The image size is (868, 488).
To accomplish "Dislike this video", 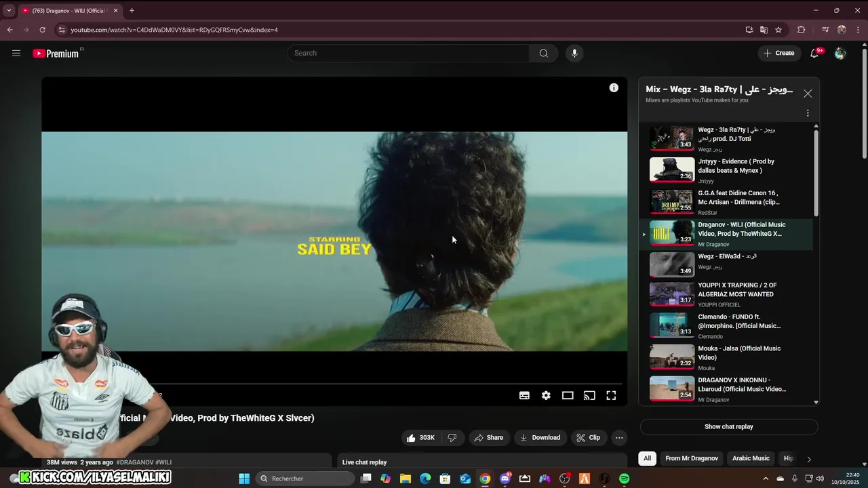I will point(452,438).
